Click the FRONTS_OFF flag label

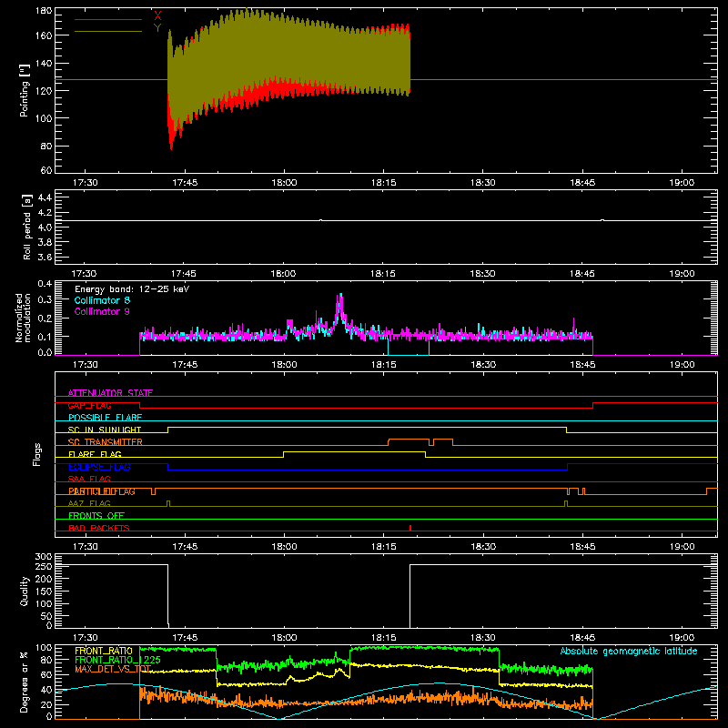tap(96, 516)
